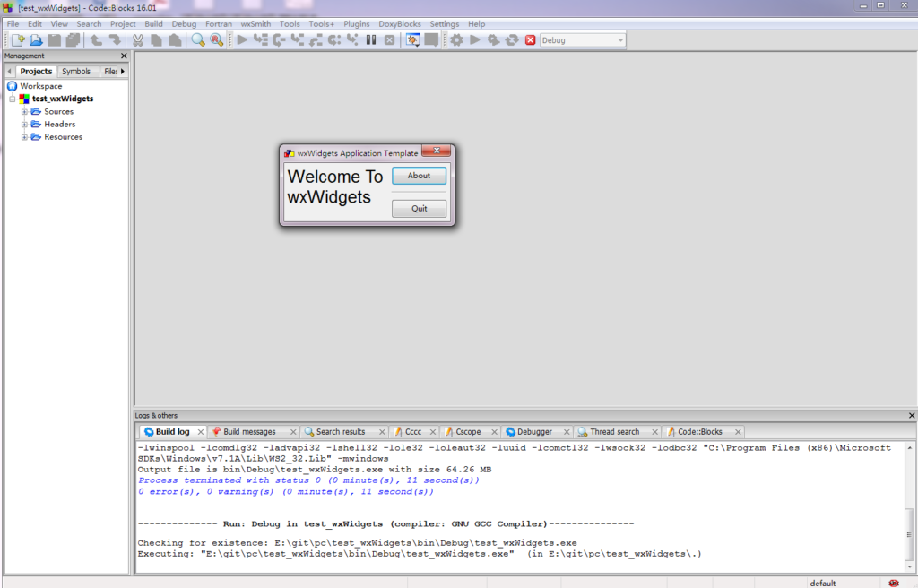Click the Paste toolbar icon
Screen dimensions: 918x588
[x=175, y=39]
